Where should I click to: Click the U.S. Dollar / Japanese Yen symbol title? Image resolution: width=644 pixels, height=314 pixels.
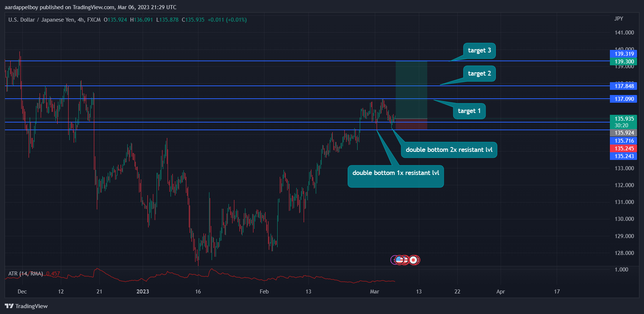(54, 20)
